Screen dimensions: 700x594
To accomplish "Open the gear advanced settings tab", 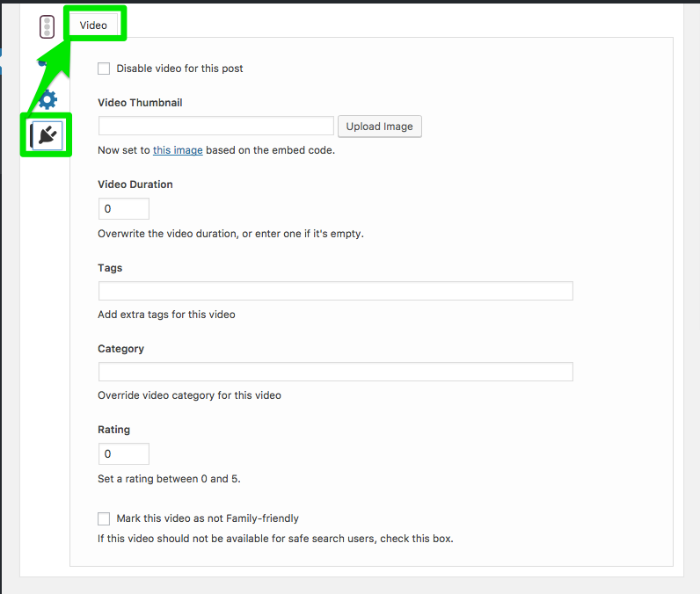I will point(47,99).
